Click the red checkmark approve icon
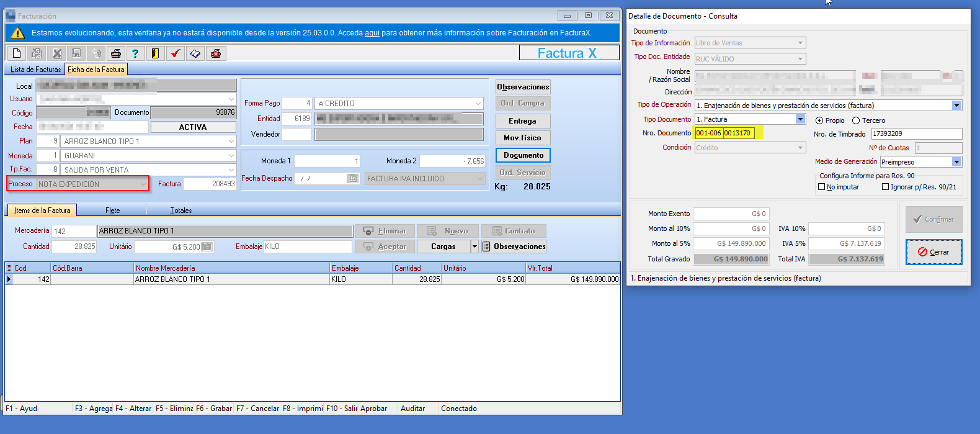 click(x=175, y=53)
